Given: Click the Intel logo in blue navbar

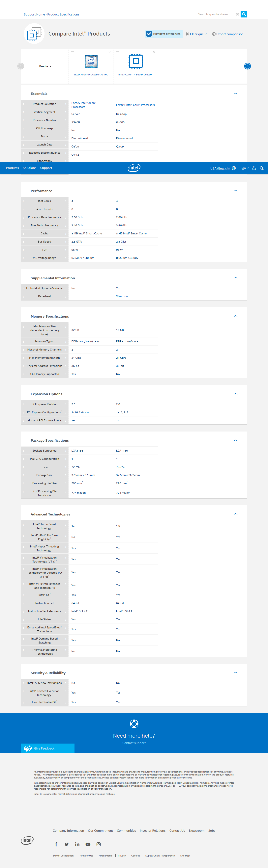Looking at the screenshot, I should coord(134,168).
